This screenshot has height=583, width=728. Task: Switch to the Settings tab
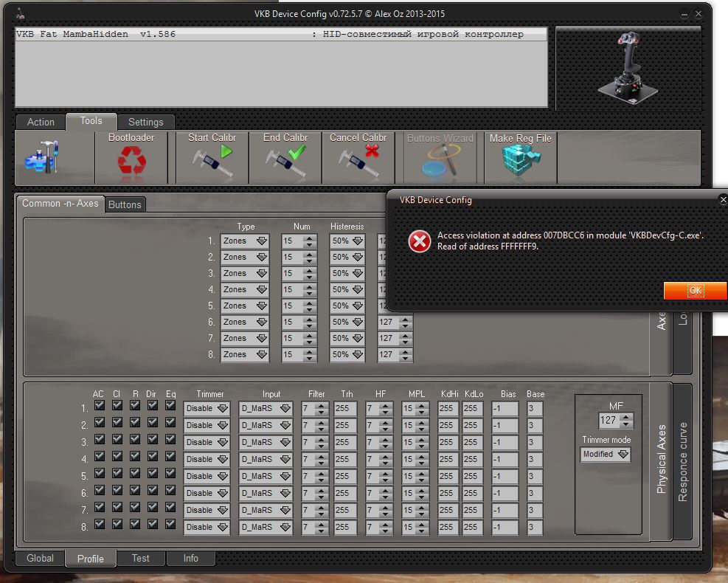[145, 122]
